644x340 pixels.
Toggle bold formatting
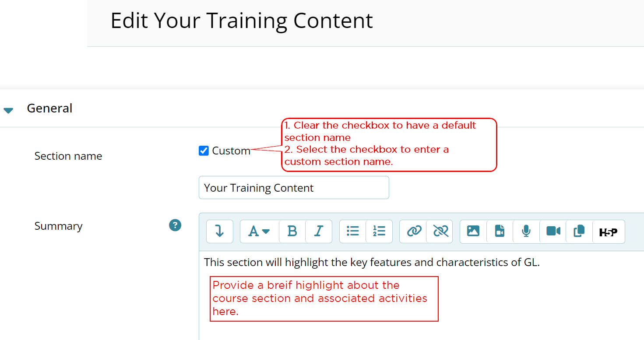[292, 231]
